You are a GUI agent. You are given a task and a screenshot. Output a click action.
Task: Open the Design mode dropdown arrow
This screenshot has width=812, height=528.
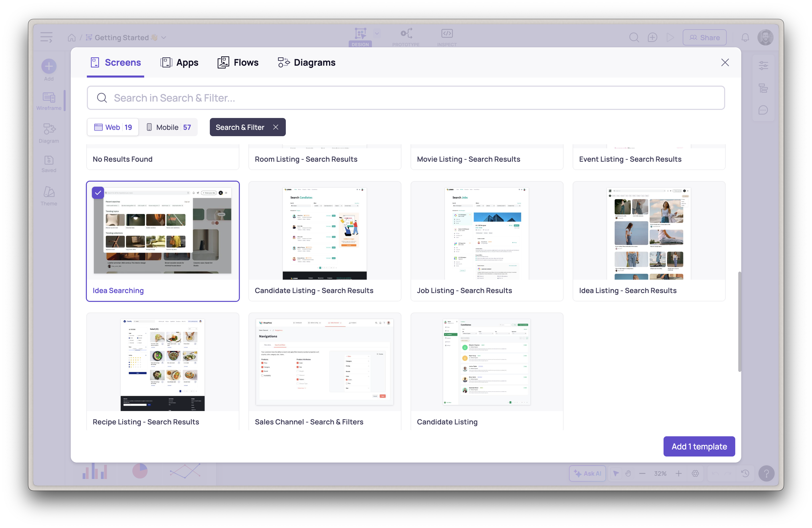(377, 33)
